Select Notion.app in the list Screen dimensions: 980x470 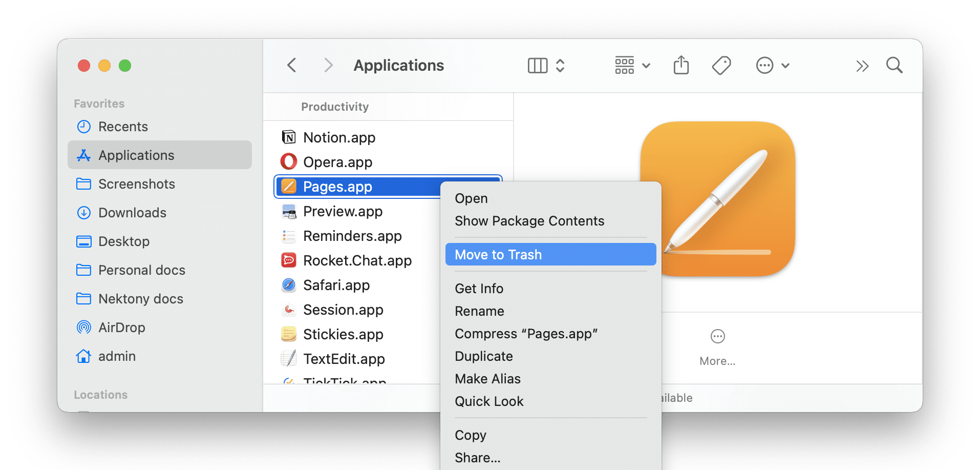coord(389,137)
